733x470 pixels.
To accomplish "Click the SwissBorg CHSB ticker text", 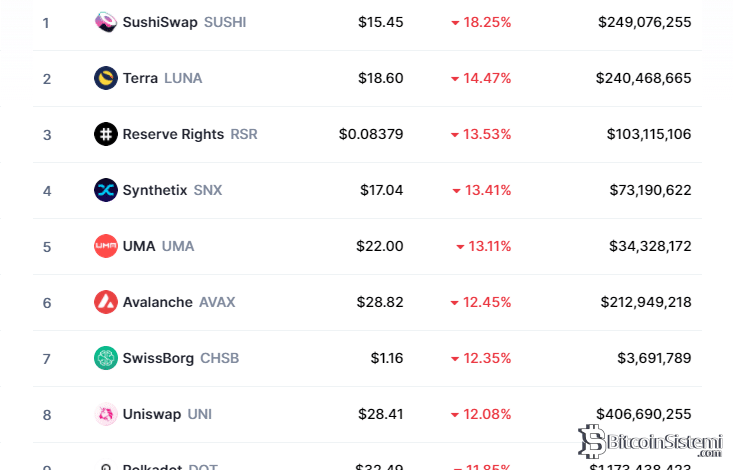I will [220, 358].
